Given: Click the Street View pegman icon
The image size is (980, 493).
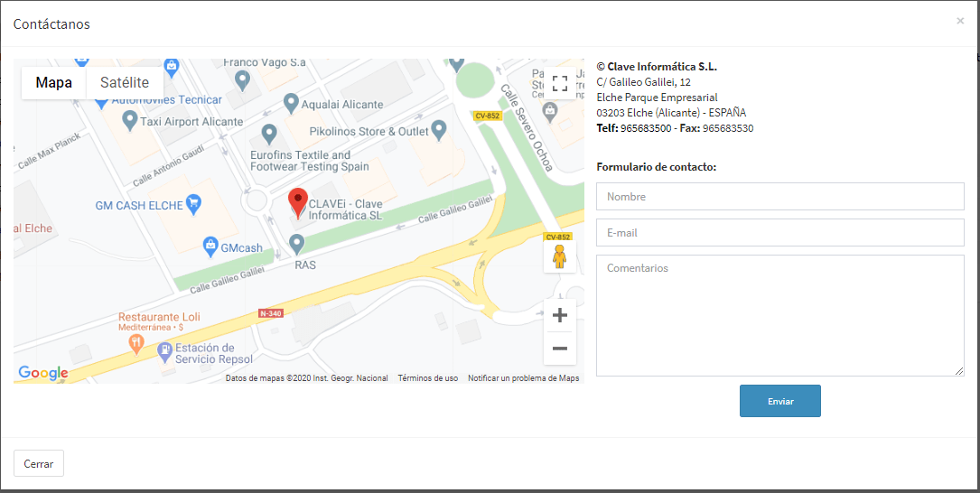Looking at the screenshot, I should pos(559,256).
